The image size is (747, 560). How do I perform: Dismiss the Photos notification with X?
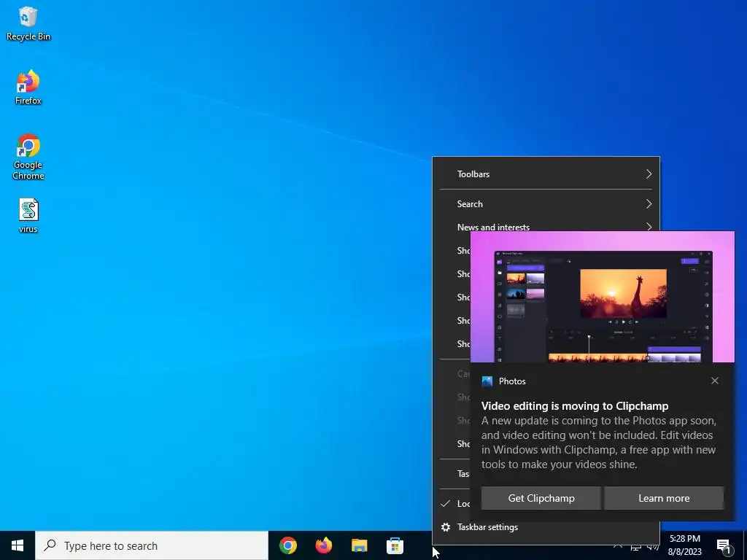pyautogui.click(x=715, y=381)
